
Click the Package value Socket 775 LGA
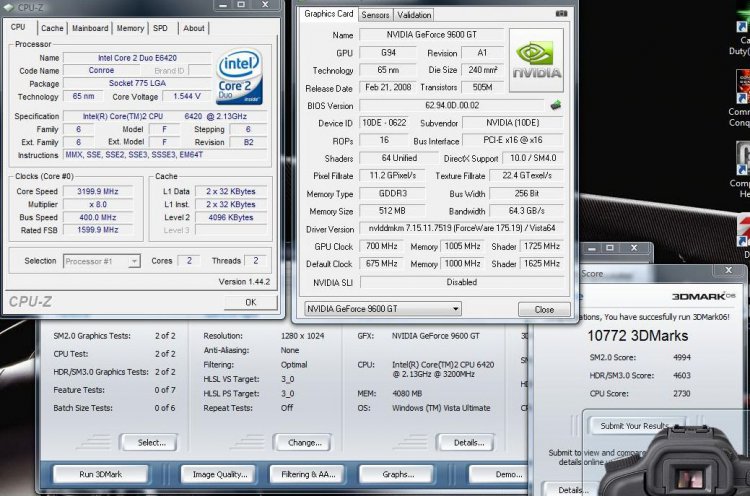[x=137, y=83]
